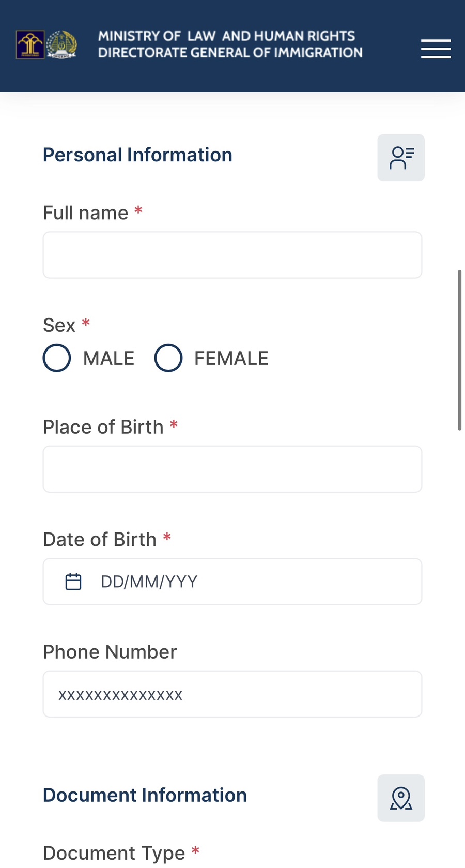Screen dimensions: 465x868
Task: Click the FEMALE label text
Action: click(x=231, y=358)
